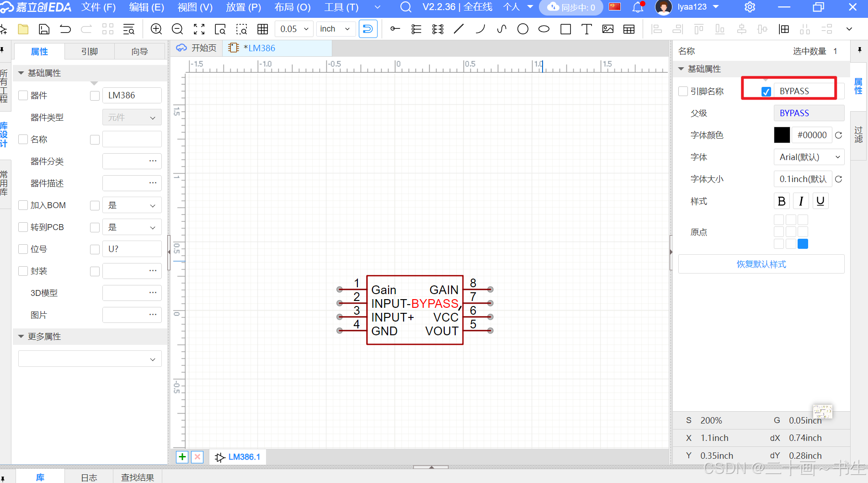The image size is (868, 483).
Task: Check the box beside LM386 field
Action: coord(95,96)
